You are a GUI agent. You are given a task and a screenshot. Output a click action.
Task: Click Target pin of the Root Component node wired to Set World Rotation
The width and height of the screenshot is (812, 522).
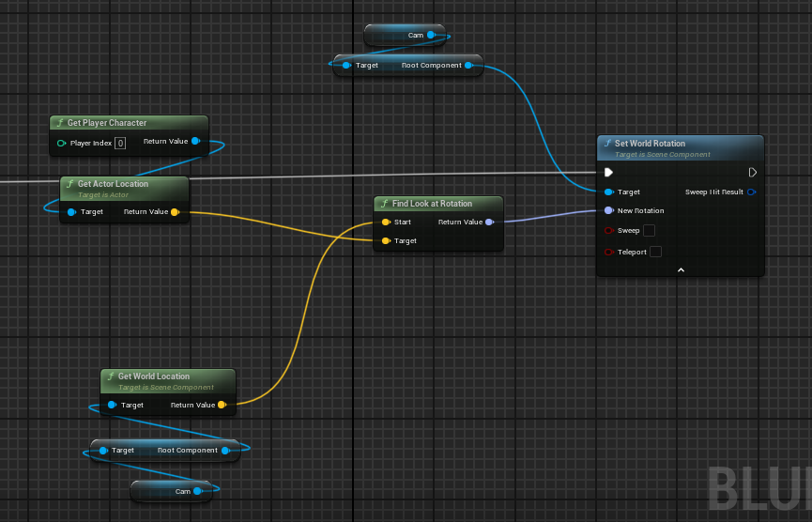click(x=347, y=66)
